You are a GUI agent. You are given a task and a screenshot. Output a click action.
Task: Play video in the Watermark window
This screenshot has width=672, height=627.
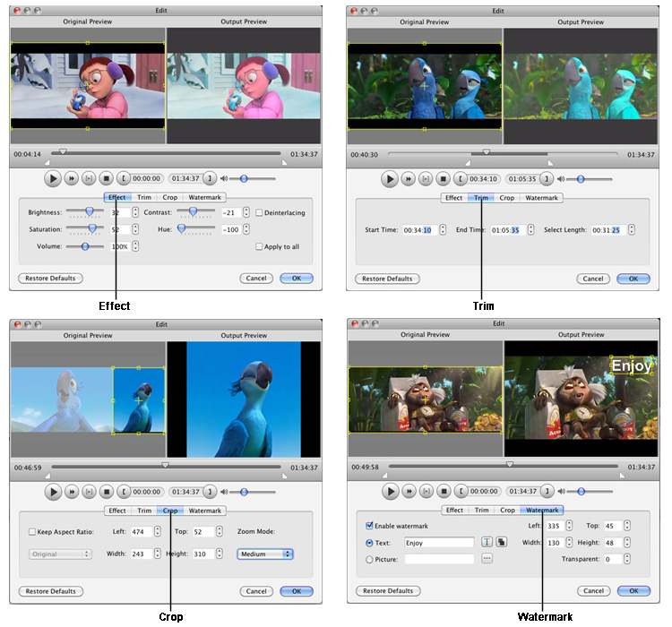point(391,491)
